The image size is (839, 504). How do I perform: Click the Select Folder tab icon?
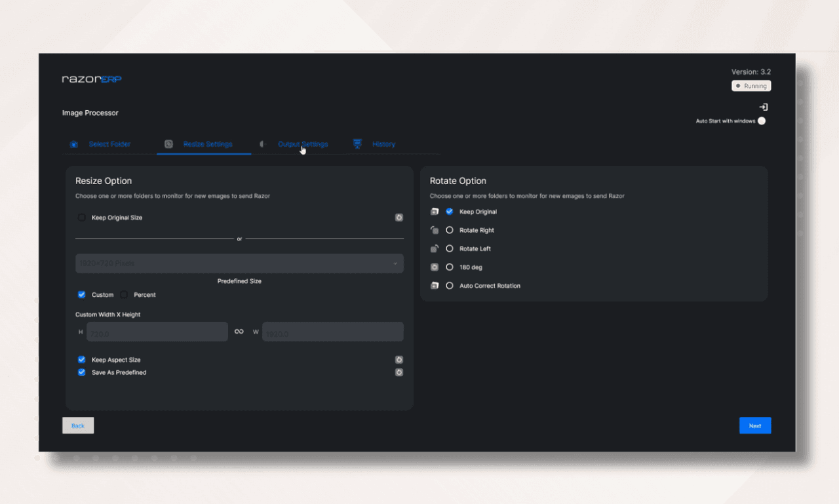click(x=74, y=144)
